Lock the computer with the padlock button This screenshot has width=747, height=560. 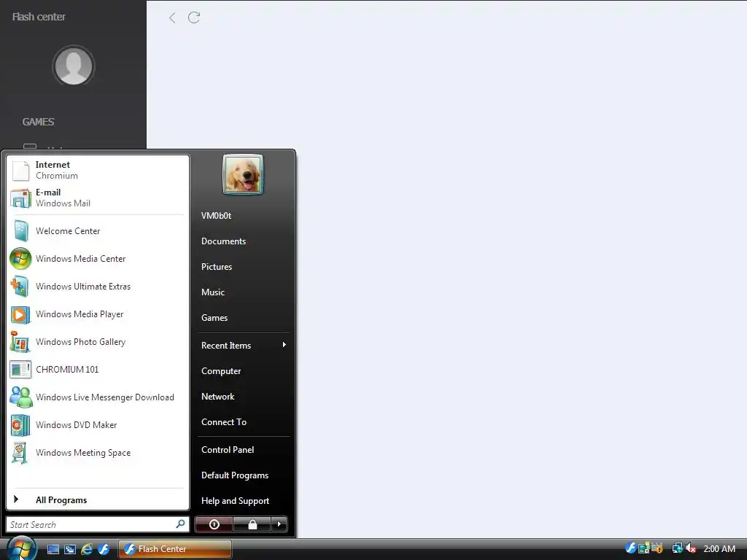252,524
